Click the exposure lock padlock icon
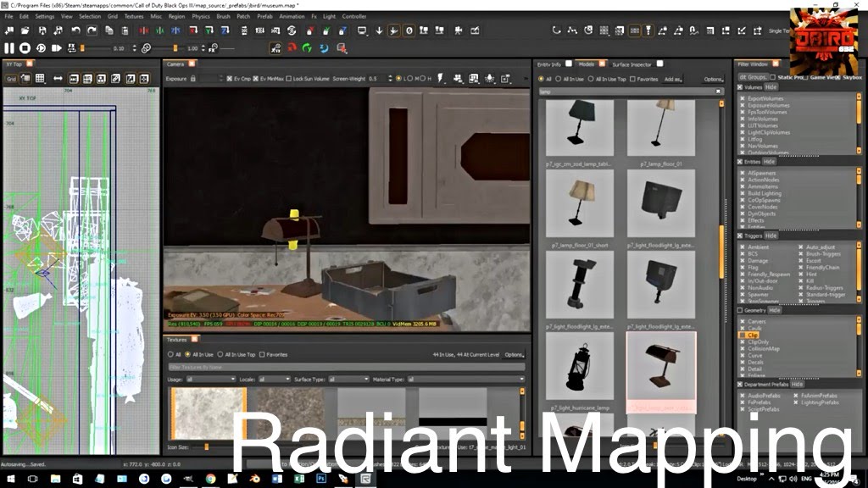 tap(193, 79)
